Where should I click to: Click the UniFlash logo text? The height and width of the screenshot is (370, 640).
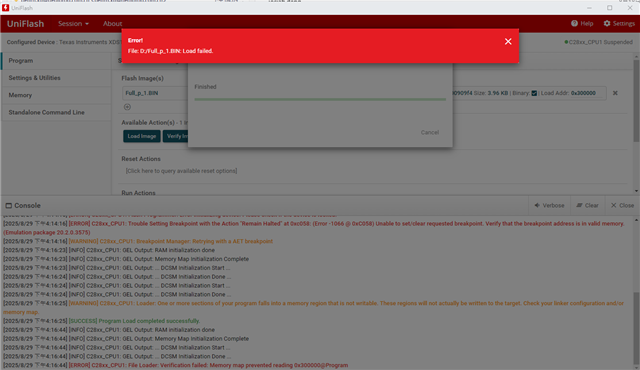point(25,24)
